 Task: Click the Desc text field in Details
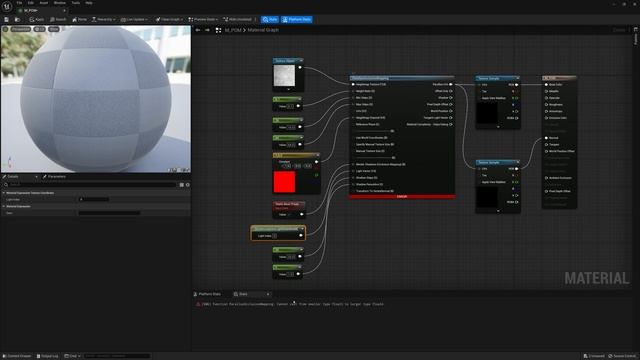pos(109,213)
